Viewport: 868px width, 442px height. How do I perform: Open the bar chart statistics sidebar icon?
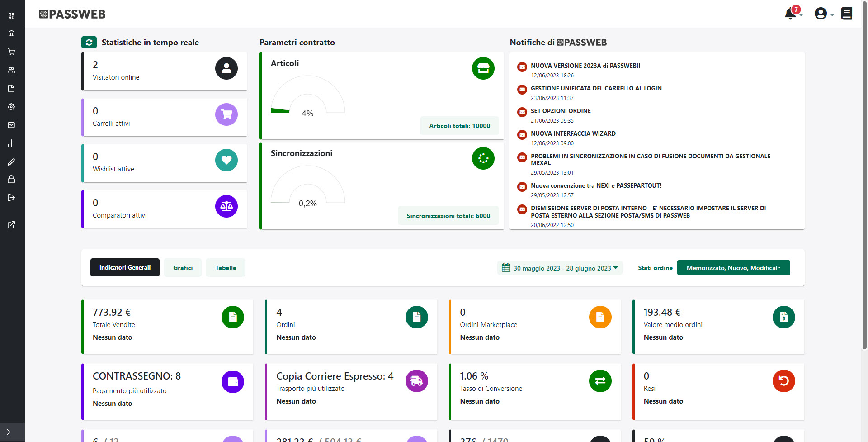(x=12, y=143)
